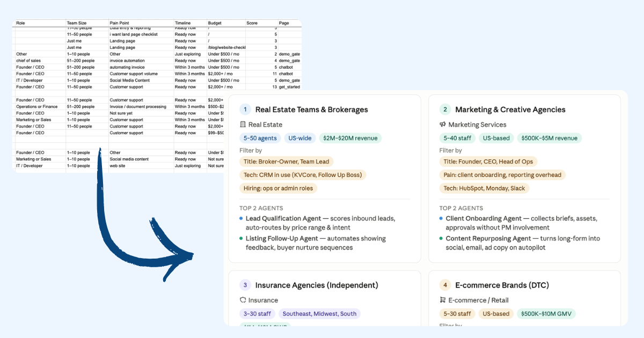Click the green bullet before Listing Follow-Up Agent
644x338 pixels.
[x=241, y=238]
